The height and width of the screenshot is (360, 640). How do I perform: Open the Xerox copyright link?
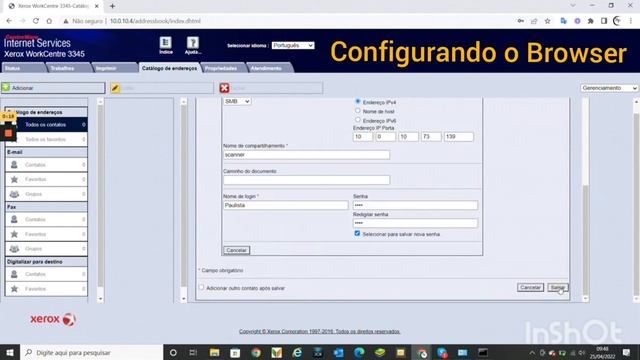coord(319,331)
